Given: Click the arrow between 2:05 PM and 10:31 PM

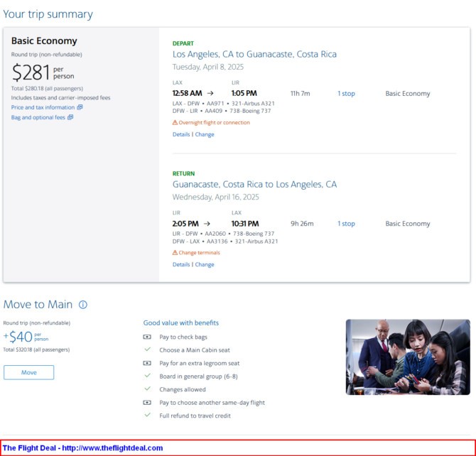Looking at the screenshot, I should point(207,224).
